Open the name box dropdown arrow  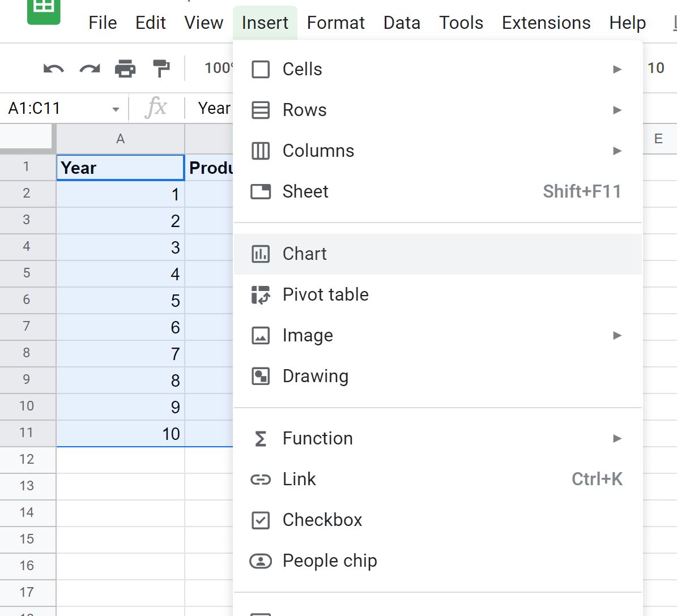116,109
